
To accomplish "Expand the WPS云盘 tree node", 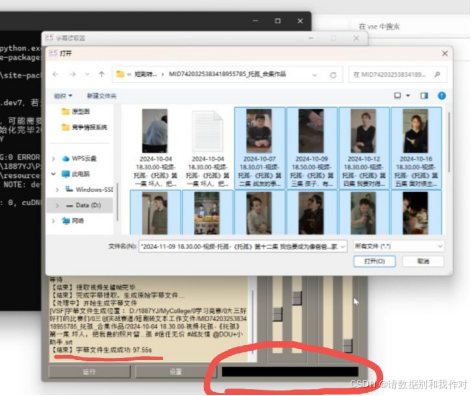I will click(53, 159).
